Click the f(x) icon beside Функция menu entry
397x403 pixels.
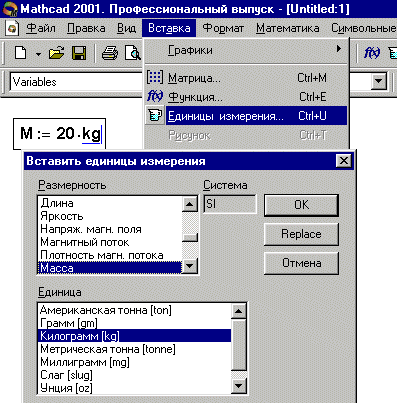tap(155, 97)
